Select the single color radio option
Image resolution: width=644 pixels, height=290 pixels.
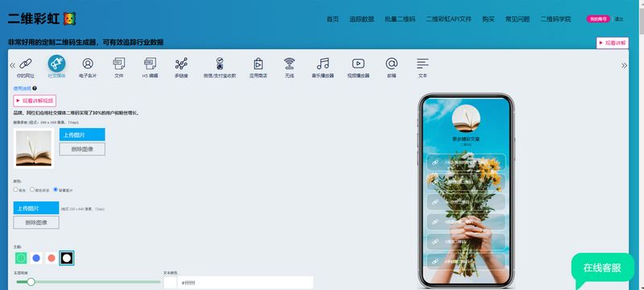tap(15, 189)
